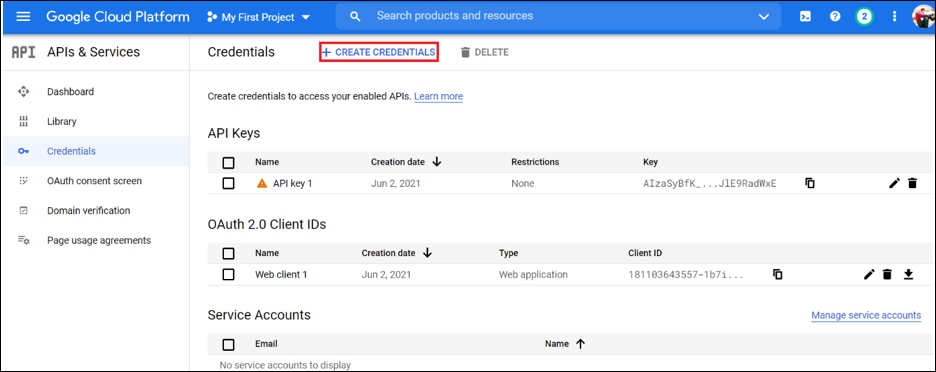Delete Web client 1 with trash icon
This screenshot has width=936, height=372.
(887, 274)
